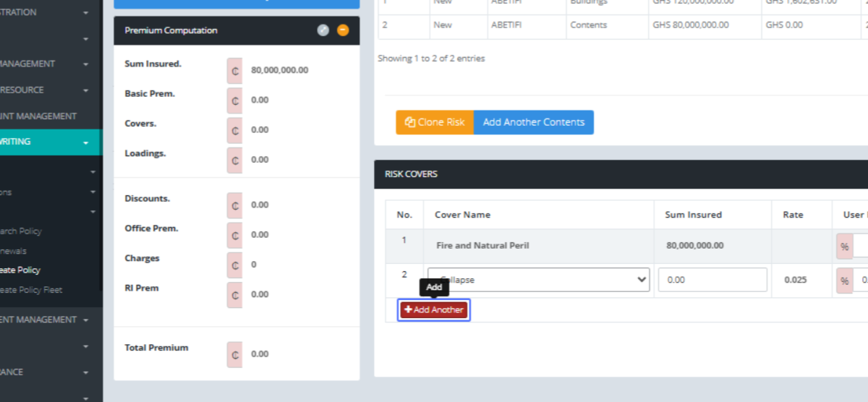Click percent icon in the Collapse cover row
The width and height of the screenshot is (868, 402).
tap(844, 281)
